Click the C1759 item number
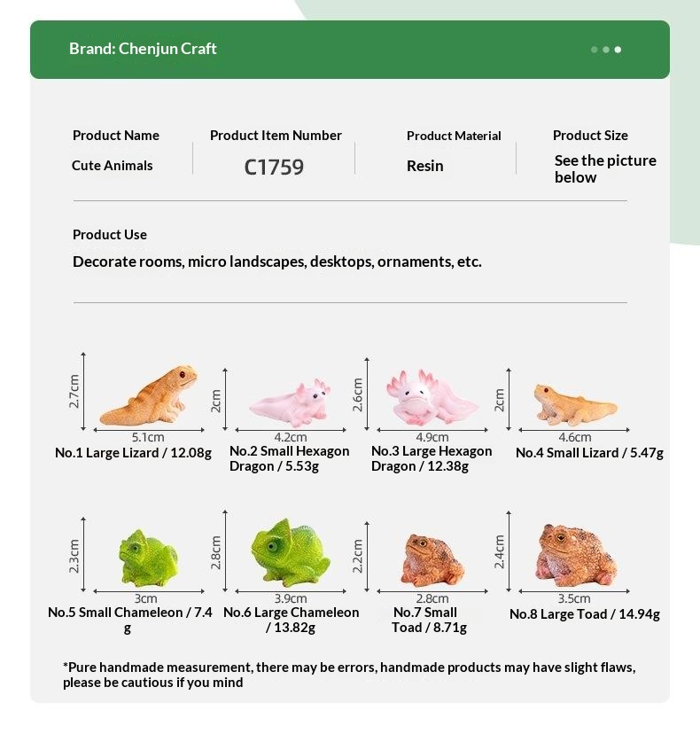700x734 pixels. coord(274,168)
